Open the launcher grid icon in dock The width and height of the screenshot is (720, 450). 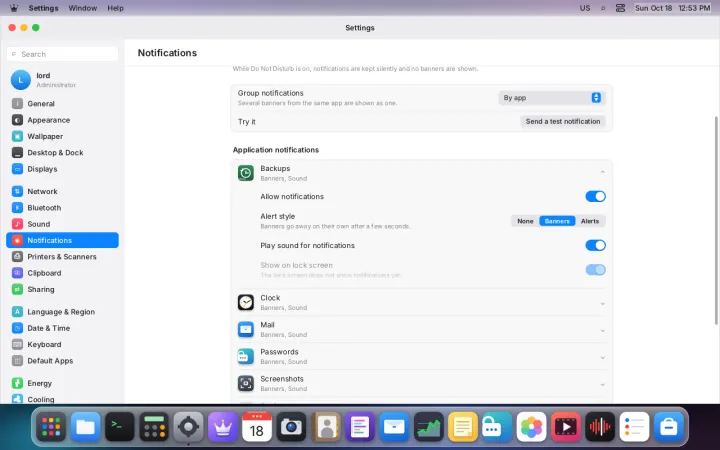[51, 427]
